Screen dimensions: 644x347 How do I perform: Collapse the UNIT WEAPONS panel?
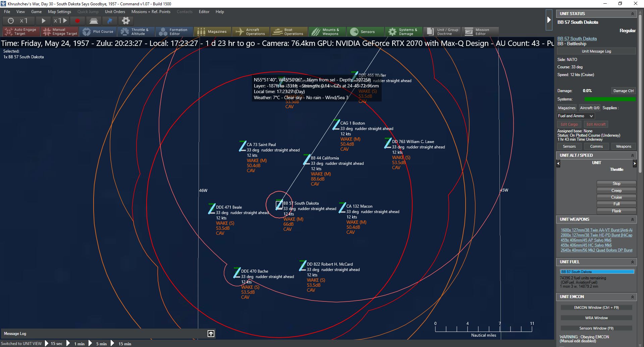633,219
